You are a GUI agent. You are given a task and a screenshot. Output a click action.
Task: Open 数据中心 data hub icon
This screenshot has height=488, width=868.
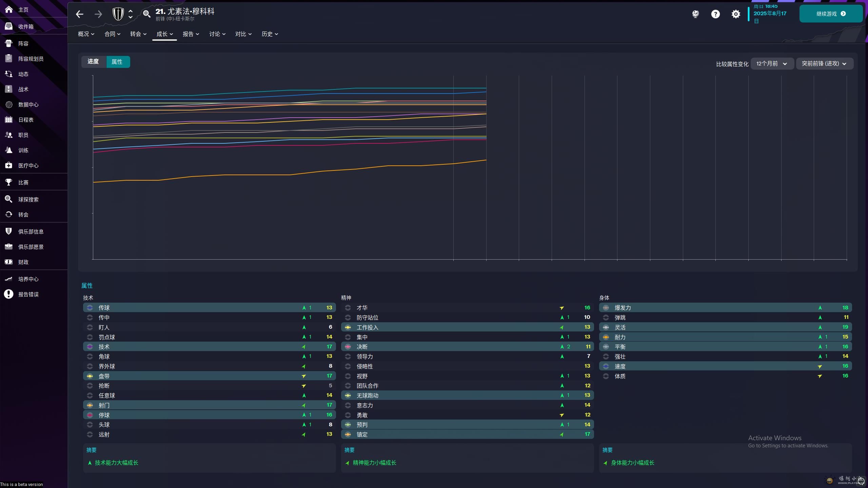pos(9,104)
